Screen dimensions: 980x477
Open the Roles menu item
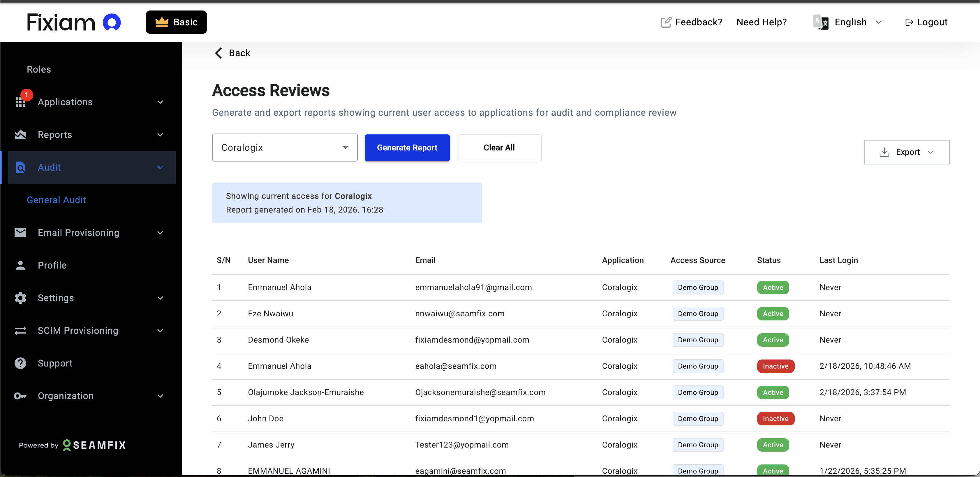39,69
